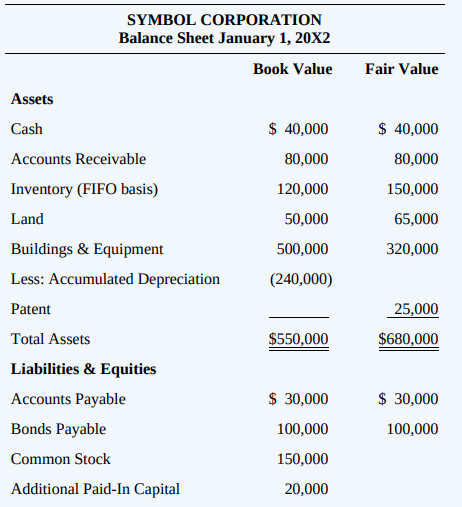Image resolution: width=462 pixels, height=507 pixels.
Task: Select Accounts Payable fair value $30,000
Action: pos(408,399)
